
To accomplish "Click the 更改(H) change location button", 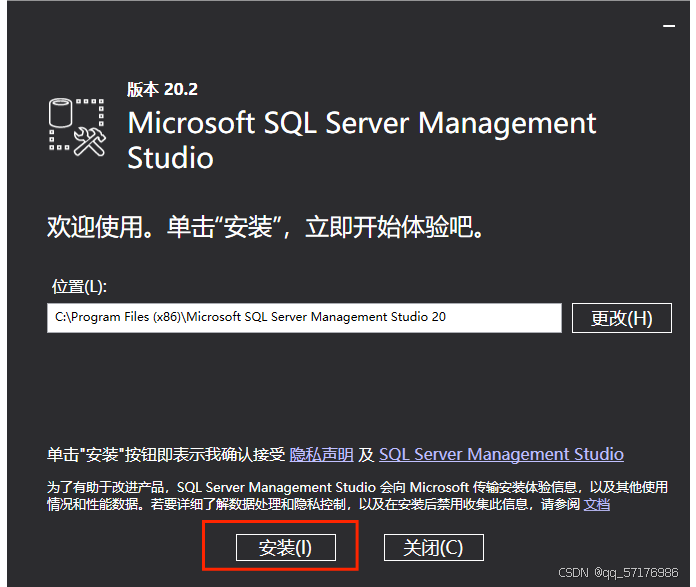I will (x=621, y=318).
